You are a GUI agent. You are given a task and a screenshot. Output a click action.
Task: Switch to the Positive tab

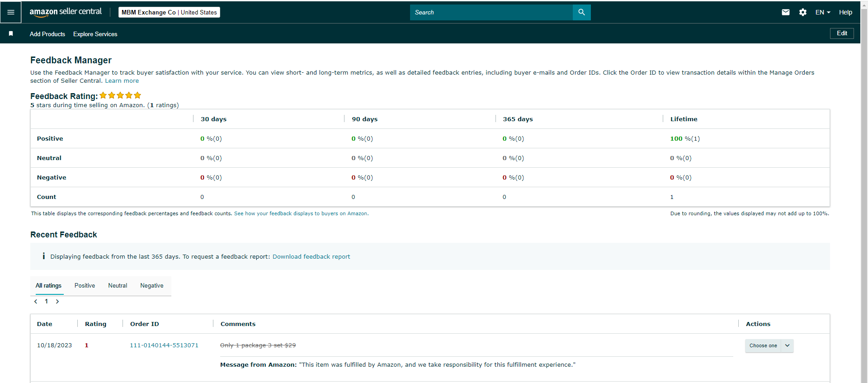85,285
